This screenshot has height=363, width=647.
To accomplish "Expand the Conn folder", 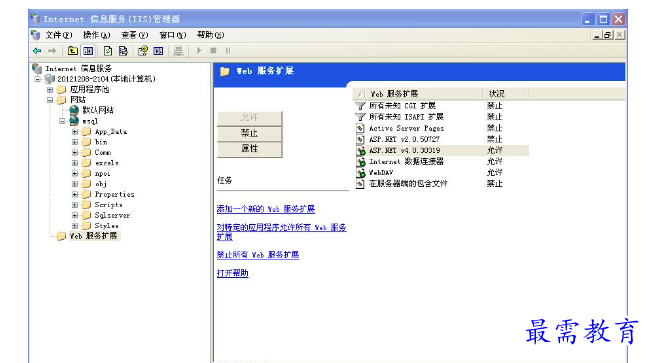I will point(75,152).
